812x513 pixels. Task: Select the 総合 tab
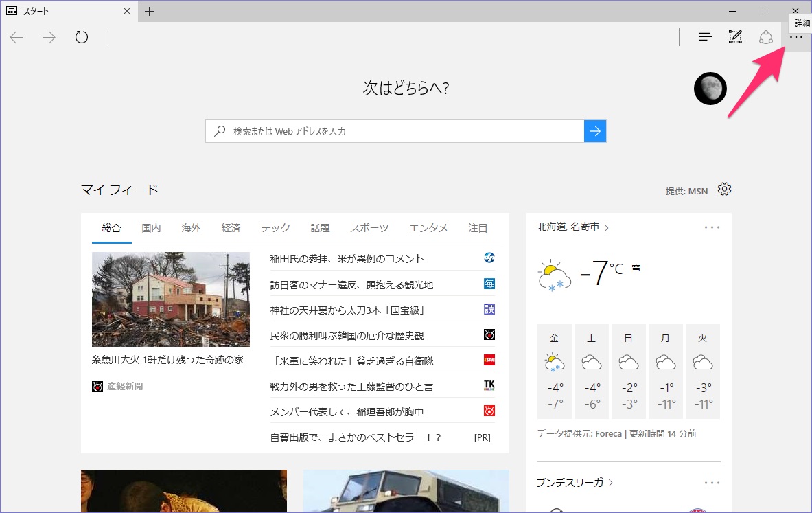pos(111,228)
